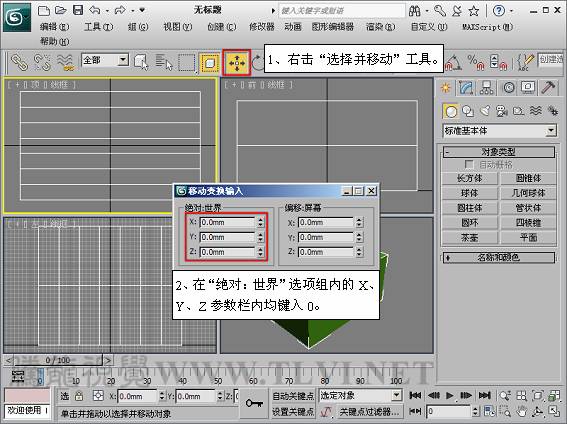Click the time slider right arrow
567x424 pixels.
108,360
